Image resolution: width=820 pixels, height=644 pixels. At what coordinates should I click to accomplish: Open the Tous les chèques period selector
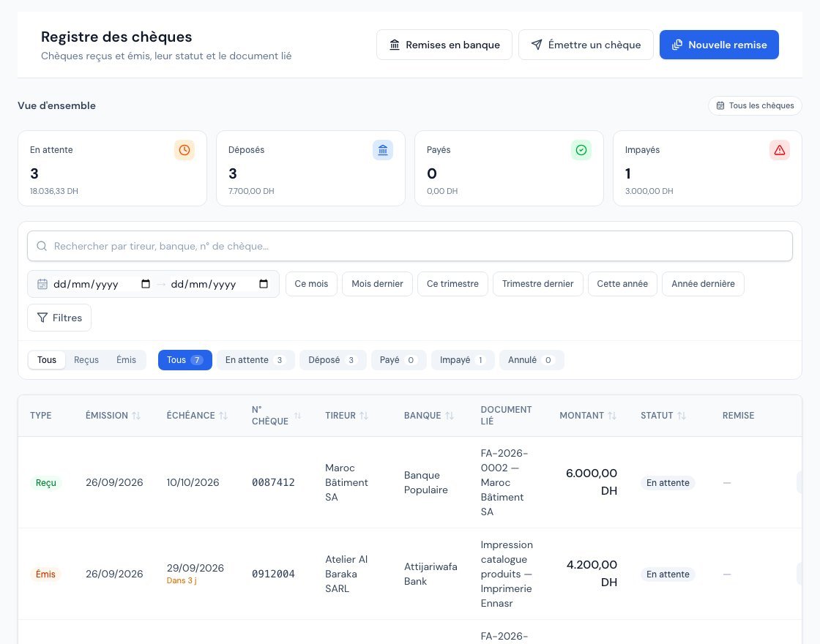click(x=755, y=105)
